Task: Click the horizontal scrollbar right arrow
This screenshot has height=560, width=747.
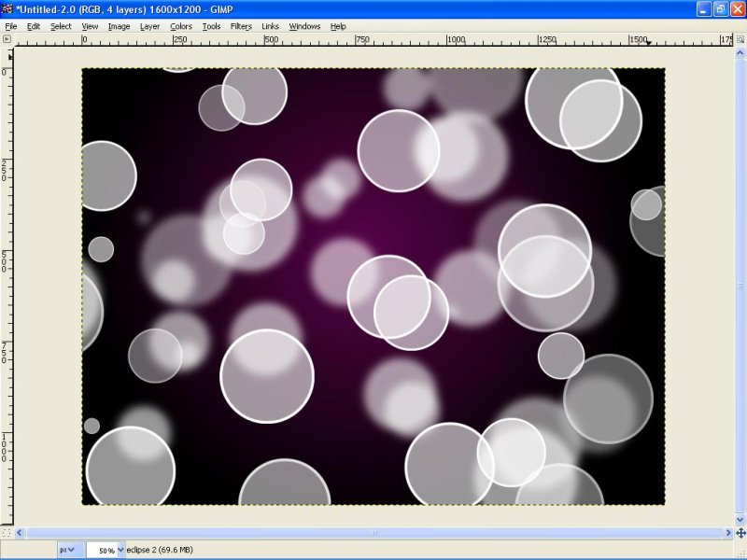Action: point(727,533)
